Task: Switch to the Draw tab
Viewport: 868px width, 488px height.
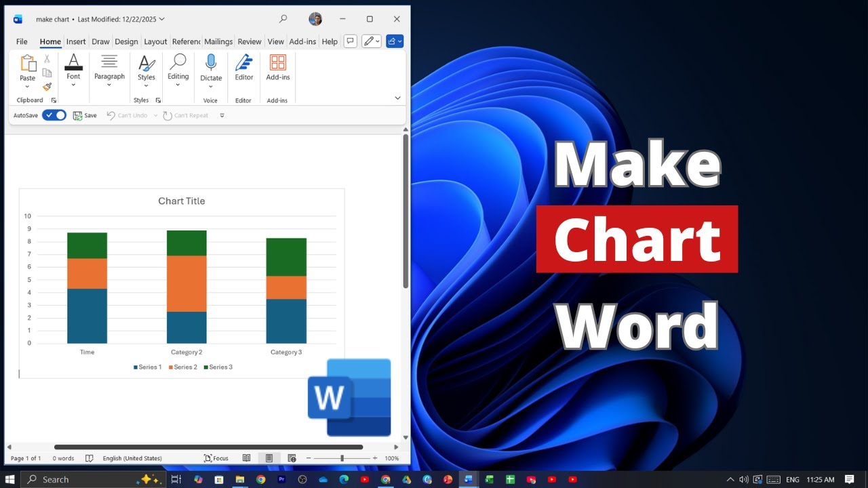Action: point(100,41)
